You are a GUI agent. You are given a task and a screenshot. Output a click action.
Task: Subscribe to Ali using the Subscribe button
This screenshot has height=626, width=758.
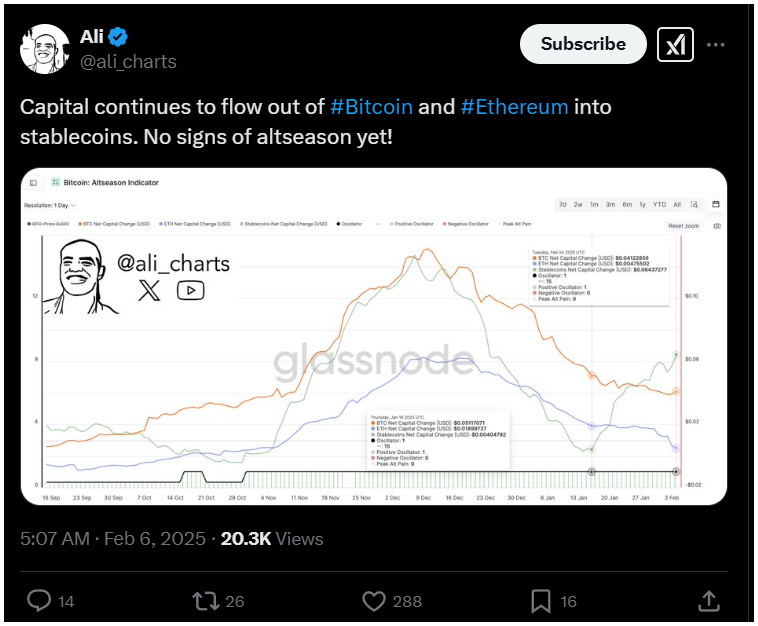coord(583,44)
